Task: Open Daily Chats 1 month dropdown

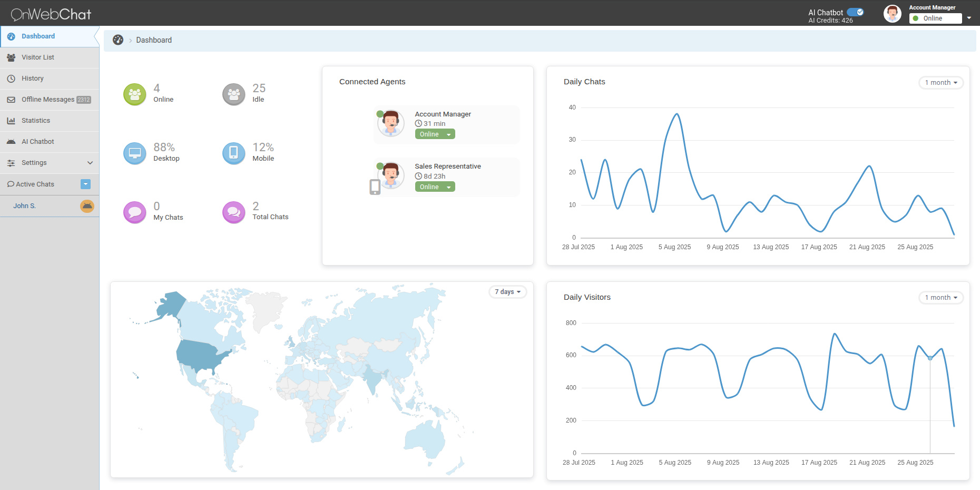Action: (x=940, y=83)
